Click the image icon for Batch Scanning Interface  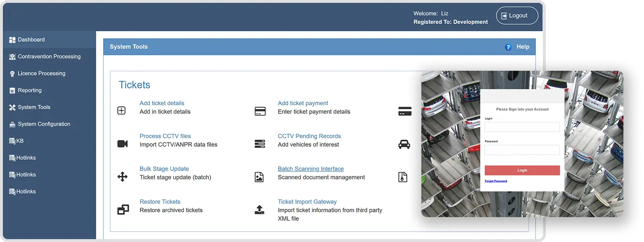pyautogui.click(x=260, y=177)
